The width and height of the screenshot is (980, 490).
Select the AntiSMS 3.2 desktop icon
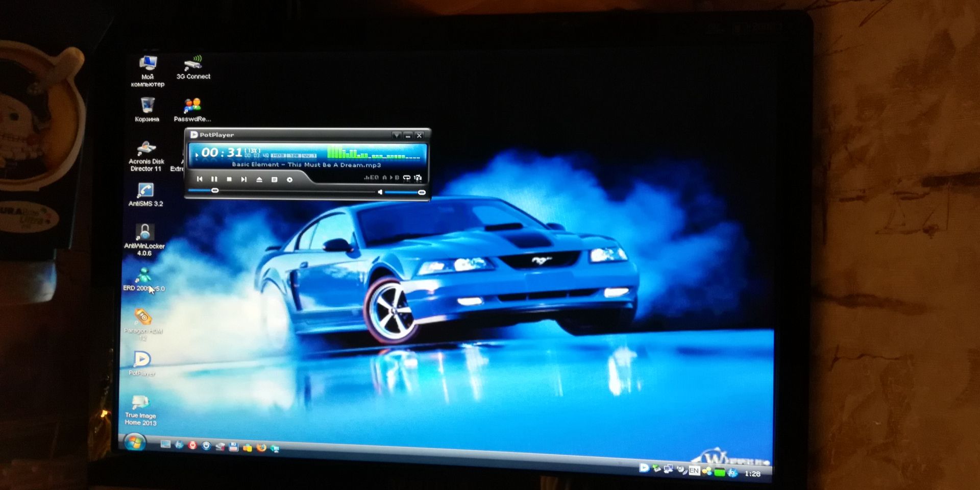145,194
